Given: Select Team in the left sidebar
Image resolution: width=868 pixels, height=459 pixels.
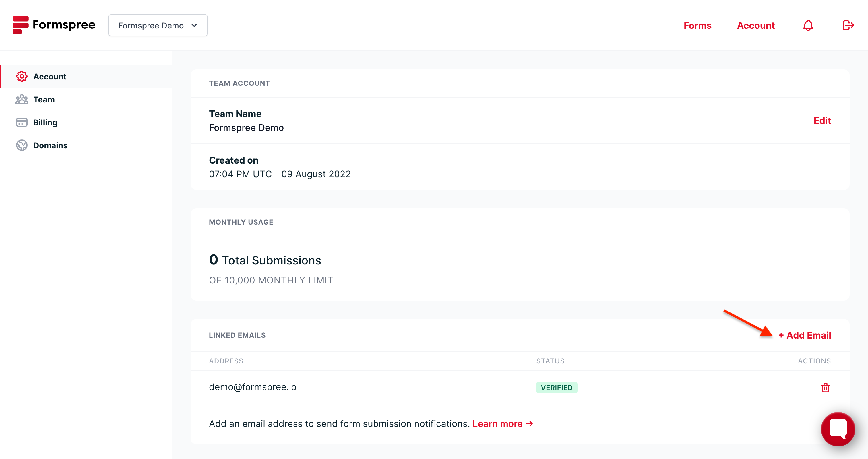Looking at the screenshot, I should pyautogui.click(x=44, y=99).
